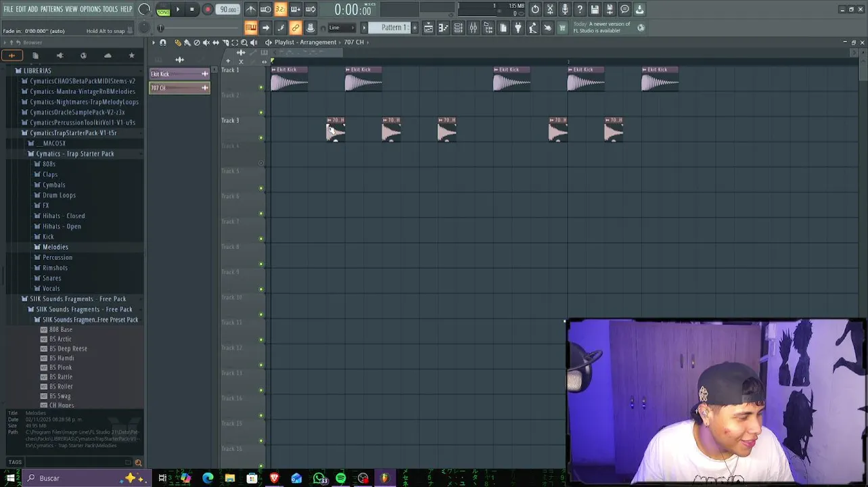Image resolution: width=868 pixels, height=487 pixels.
Task: Open the Melodies folder
Action: (55, 247)
